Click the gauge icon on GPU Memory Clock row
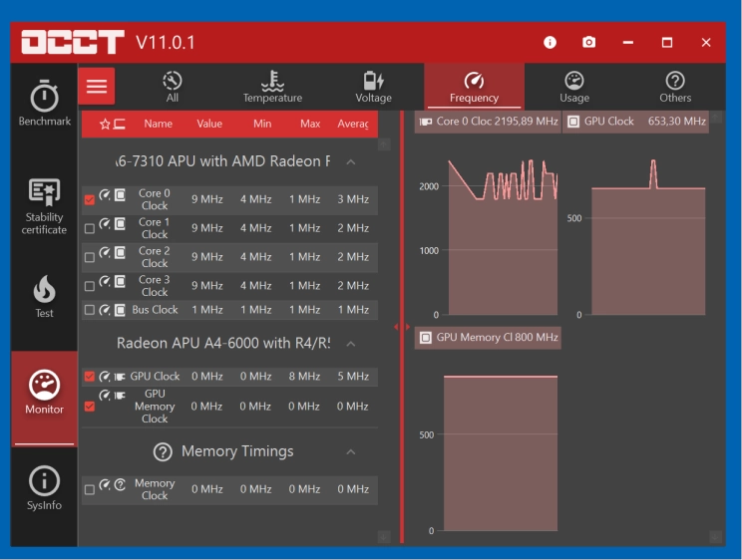This screenshot has width=742, height=560. click(105, 395)
